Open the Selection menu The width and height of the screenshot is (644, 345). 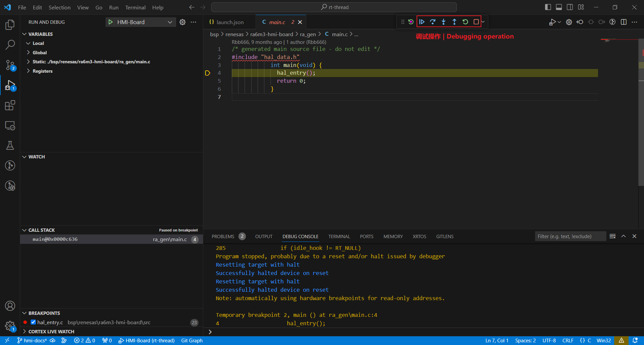coord(59,7)
